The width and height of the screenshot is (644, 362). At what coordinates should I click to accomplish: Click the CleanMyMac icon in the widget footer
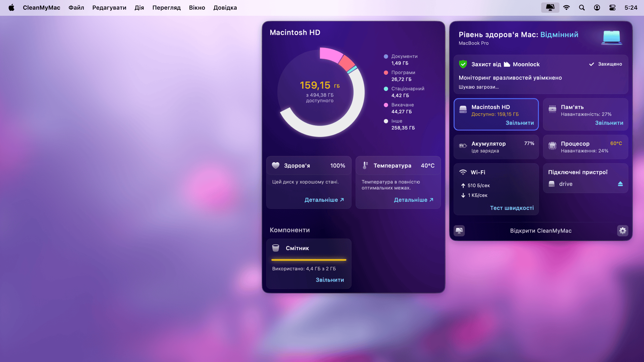[x=459, y=231]
